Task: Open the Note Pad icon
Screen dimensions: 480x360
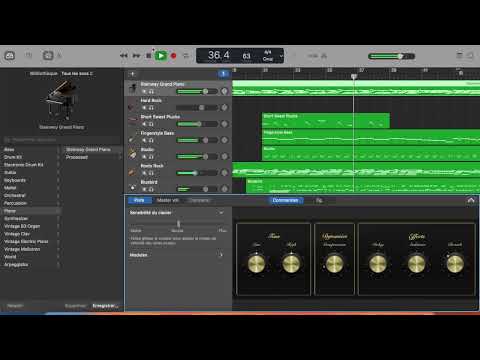Action: tap(459, 55)
